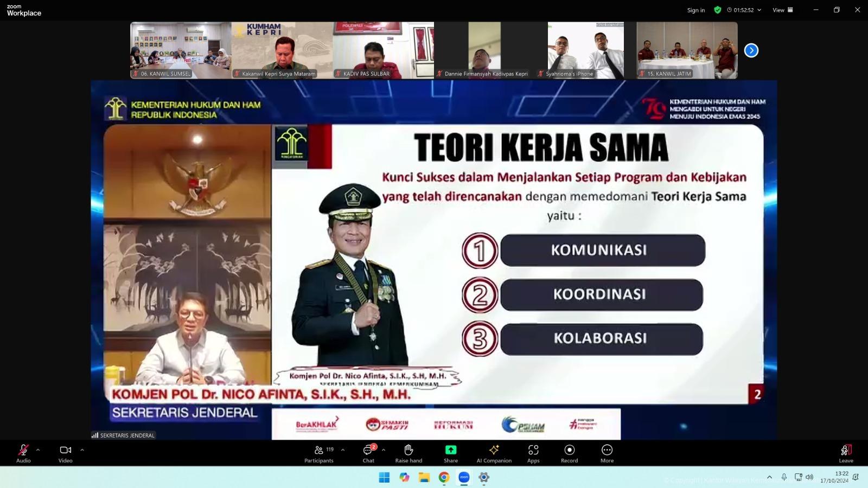Raise hand in the meeting

409,453
